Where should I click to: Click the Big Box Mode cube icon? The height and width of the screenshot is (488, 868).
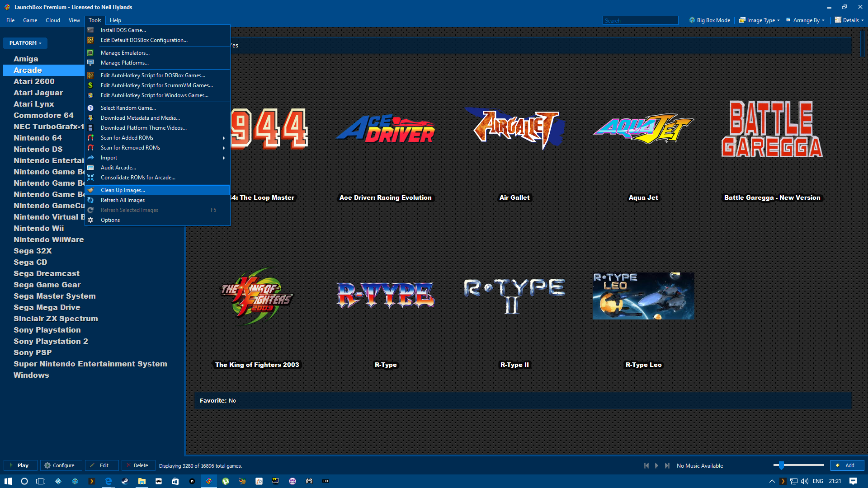(x=692, y=20)
